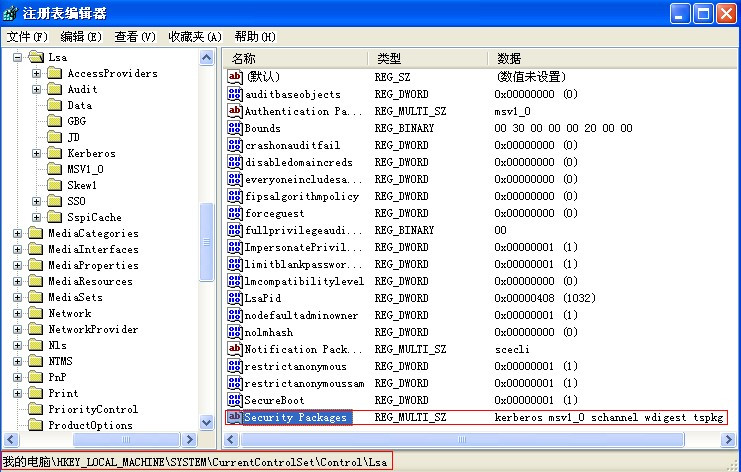The height and width of the screenshot is (472, 741).
Task: Click the fullprivilegeauditing value icon
Action: [235, 230]
